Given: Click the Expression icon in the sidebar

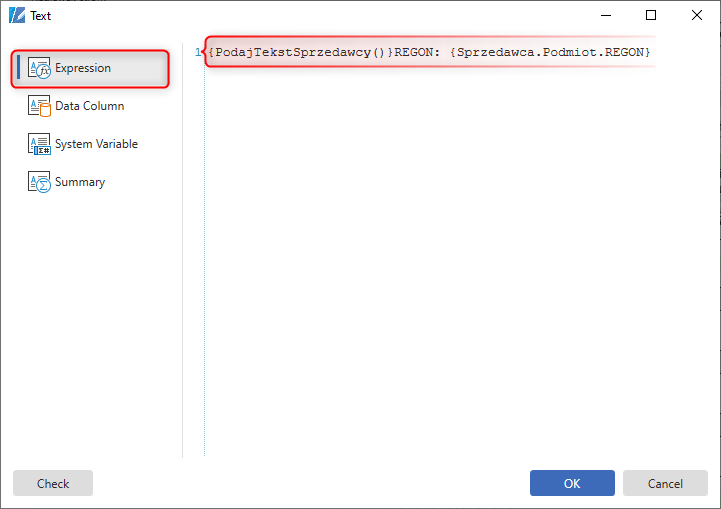Looking at the screenshot, I should point(39,68).
